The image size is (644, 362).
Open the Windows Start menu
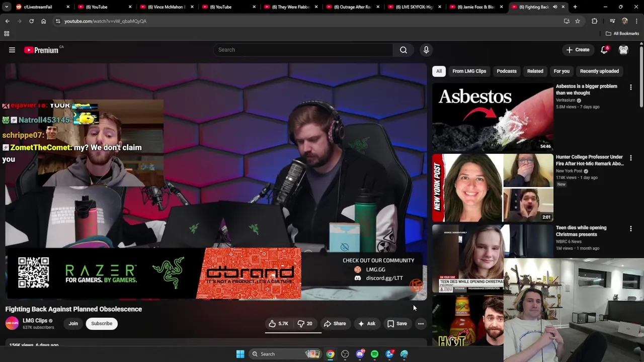(240, 354)
